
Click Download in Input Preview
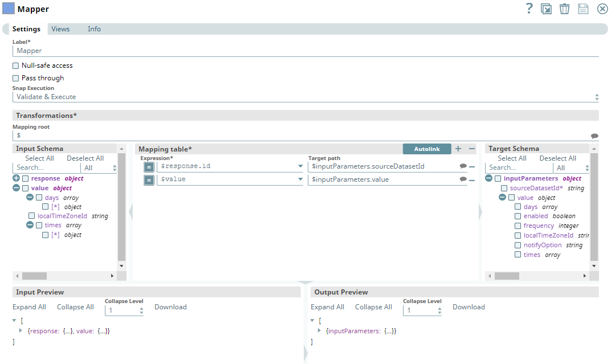click(x=170, y=307)
